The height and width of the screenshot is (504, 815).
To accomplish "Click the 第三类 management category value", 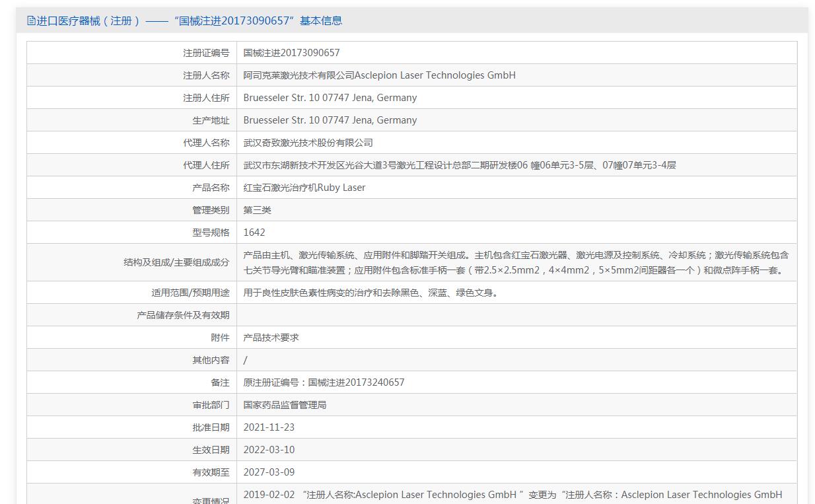I will coord(257,210).
